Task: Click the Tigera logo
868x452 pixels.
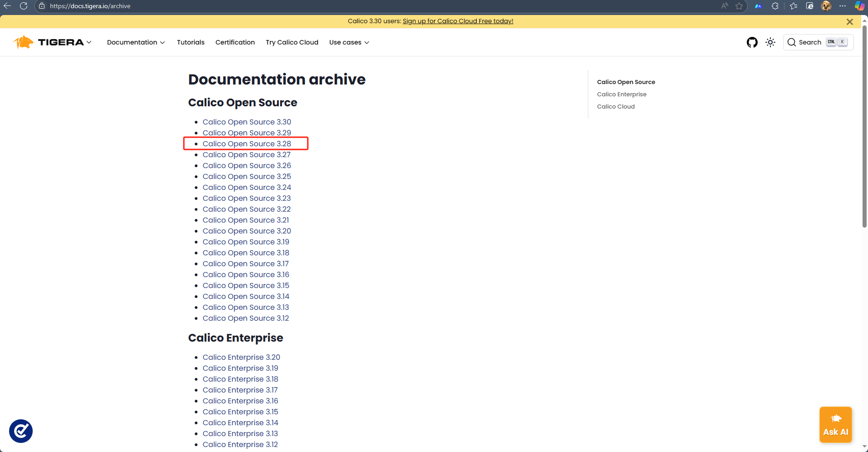Action: pos(49,42)
